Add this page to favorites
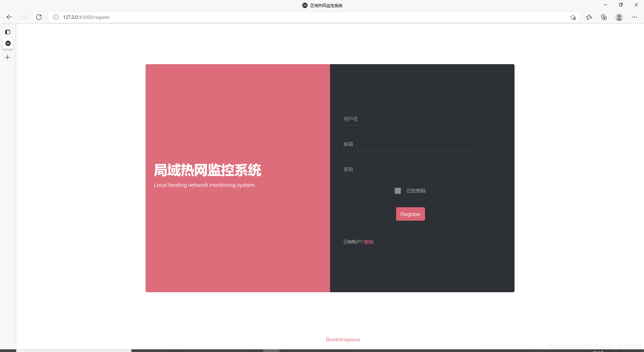The width and height of the screenshot is (644, 352). pos(573,17)
